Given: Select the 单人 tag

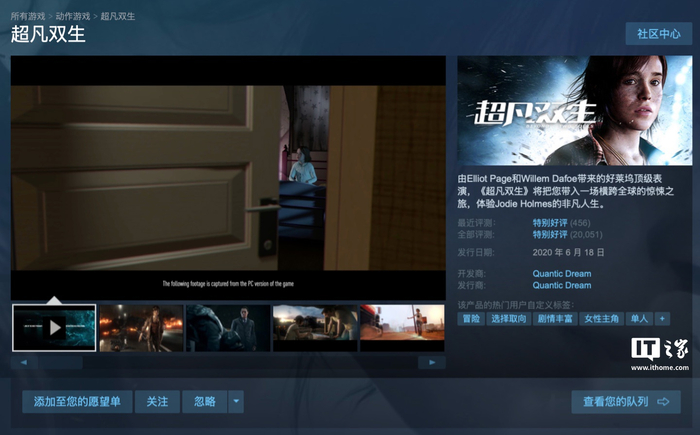Looking at the screenshot, I should coord(639,318).
